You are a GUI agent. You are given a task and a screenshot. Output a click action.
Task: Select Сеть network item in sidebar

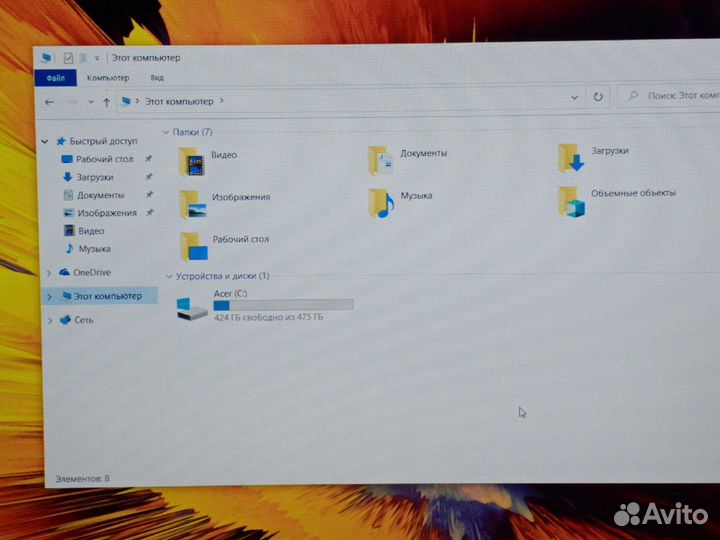tap(76, 320)
